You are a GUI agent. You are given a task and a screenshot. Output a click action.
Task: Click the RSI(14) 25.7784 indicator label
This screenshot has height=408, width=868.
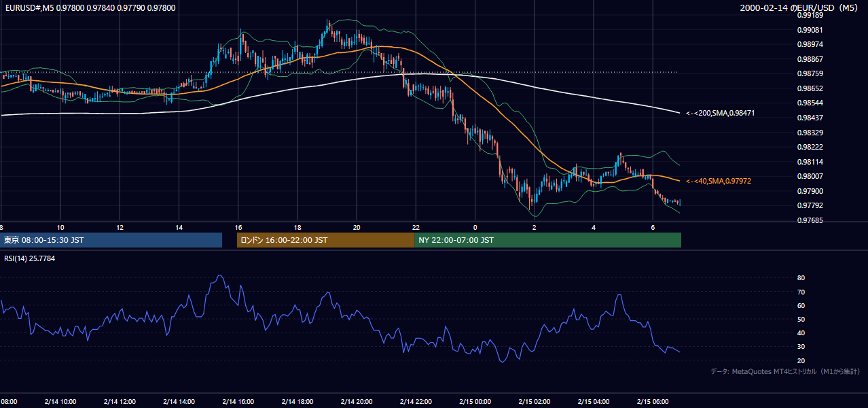click(x=30, y=258)
